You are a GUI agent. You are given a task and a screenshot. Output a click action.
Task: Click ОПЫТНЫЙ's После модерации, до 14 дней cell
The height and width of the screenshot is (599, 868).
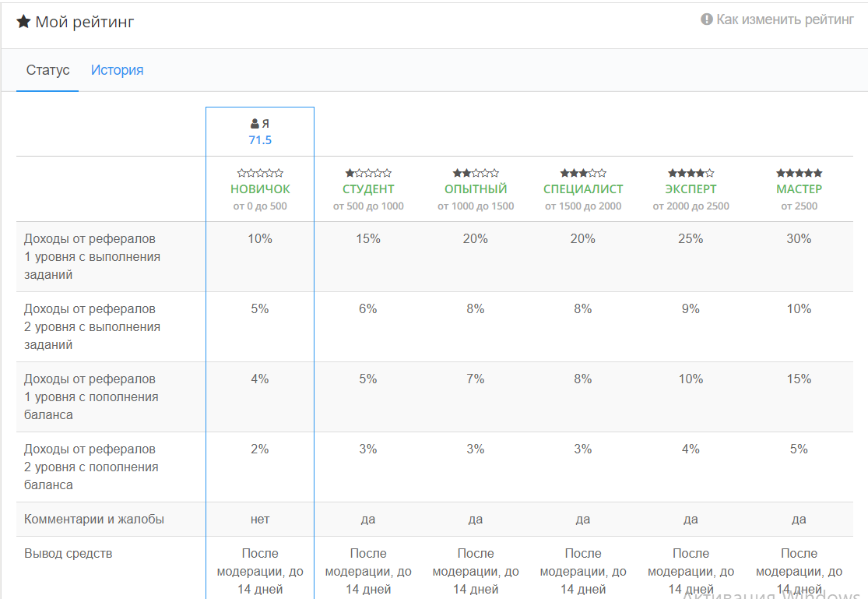tap(476, 571)
